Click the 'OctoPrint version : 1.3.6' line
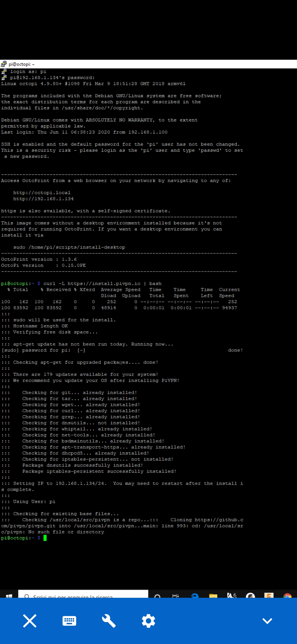The width and height of the screenshot is (297, 644). [39, 259]
